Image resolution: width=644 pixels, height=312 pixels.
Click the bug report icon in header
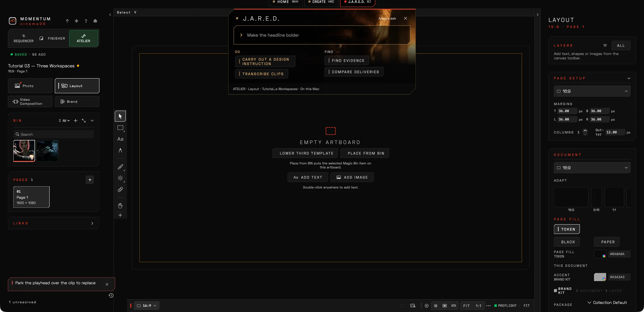coord(95,21)
